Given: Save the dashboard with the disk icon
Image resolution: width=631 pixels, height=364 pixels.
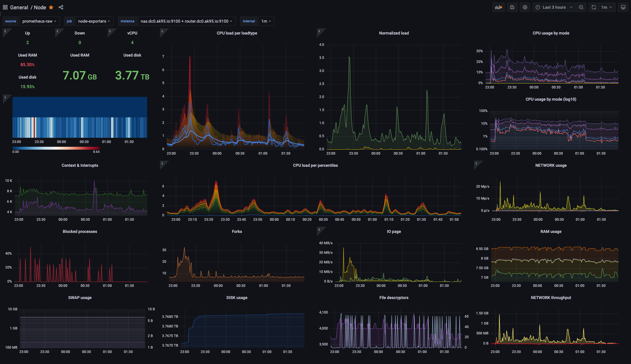Looking at the screenshot, I should click(x=512, y=7).
